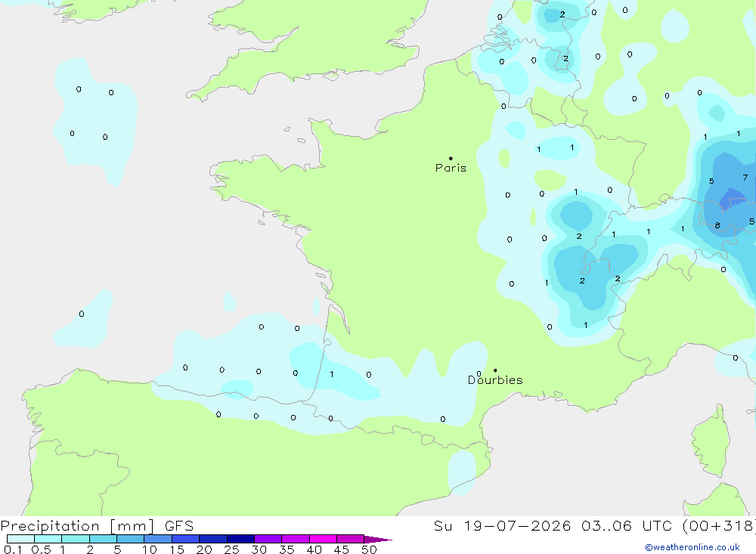Image resolution: width=756 pixels, height=554 pixels.
Task: Click the purple arrow tip beyond 50 mm
Action: [377, 540]
